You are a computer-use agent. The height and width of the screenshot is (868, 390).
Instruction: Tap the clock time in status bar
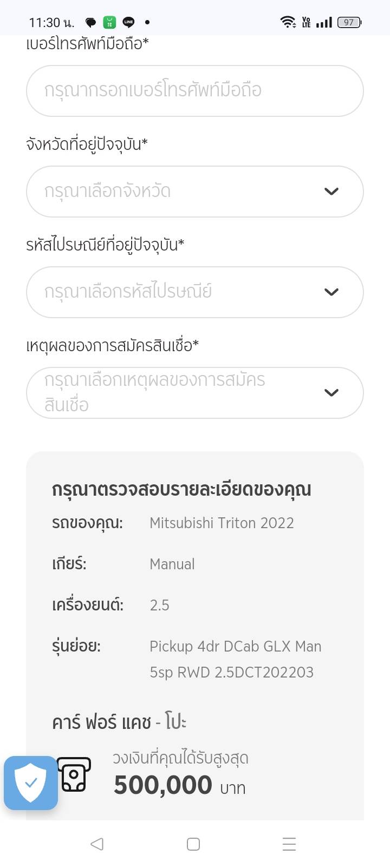(51, 22)
